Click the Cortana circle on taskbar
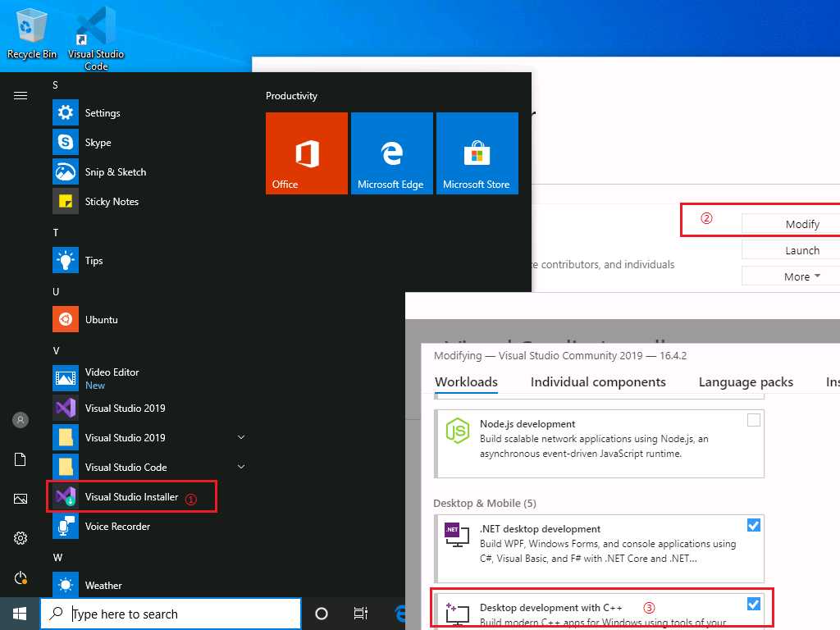This screenshot has height=630, width=840. pyautogui.click(x=322, y=614)
